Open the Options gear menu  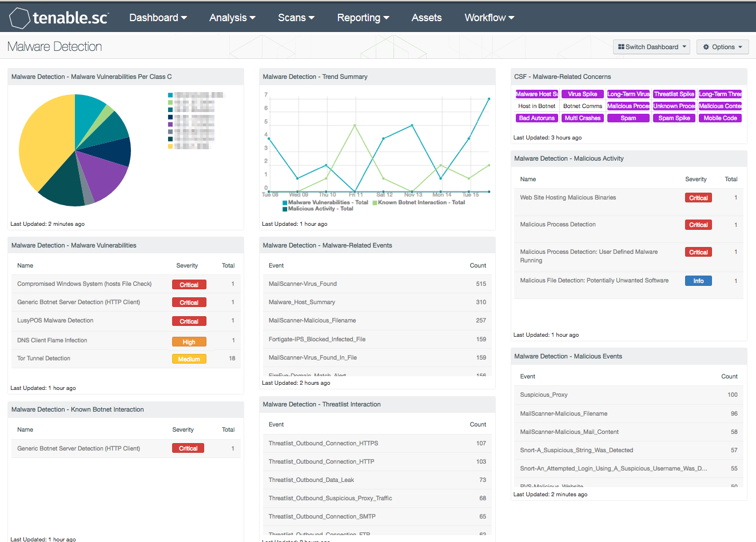(x=723, y=47)
